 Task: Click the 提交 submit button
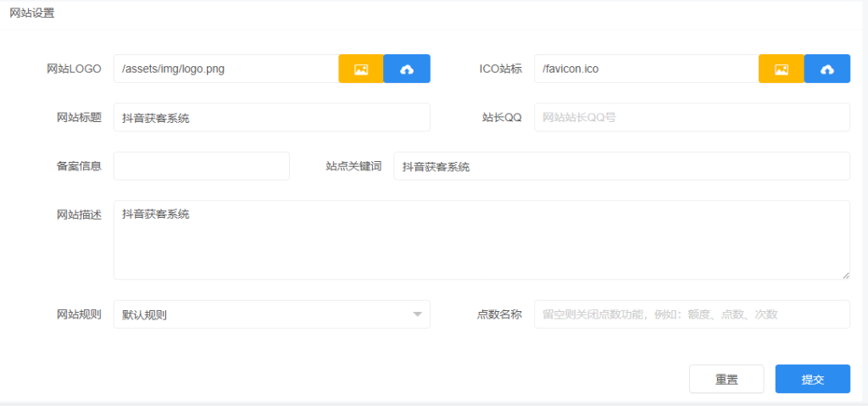[813, 380]
